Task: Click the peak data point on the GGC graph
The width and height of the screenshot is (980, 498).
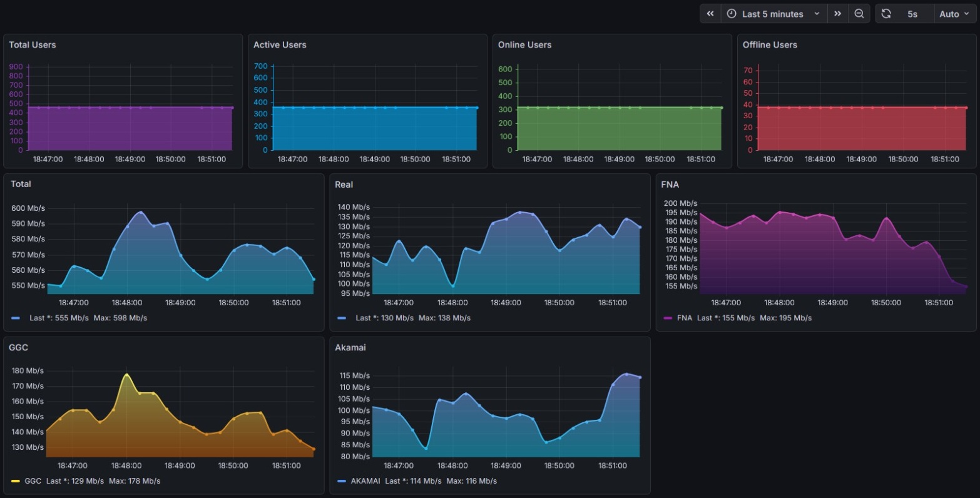Action: (x=126, y=374)
